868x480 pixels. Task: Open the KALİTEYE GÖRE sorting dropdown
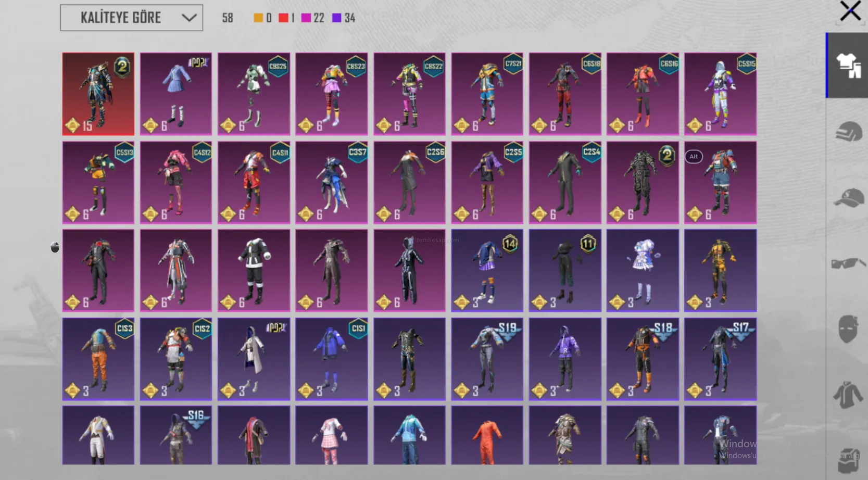pyautogui.click(x=131, y=18)
